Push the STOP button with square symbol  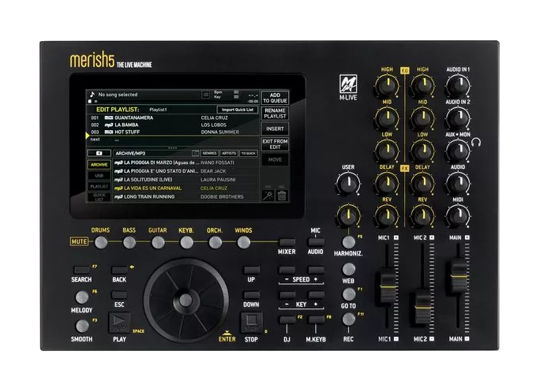tap(251, 323)
